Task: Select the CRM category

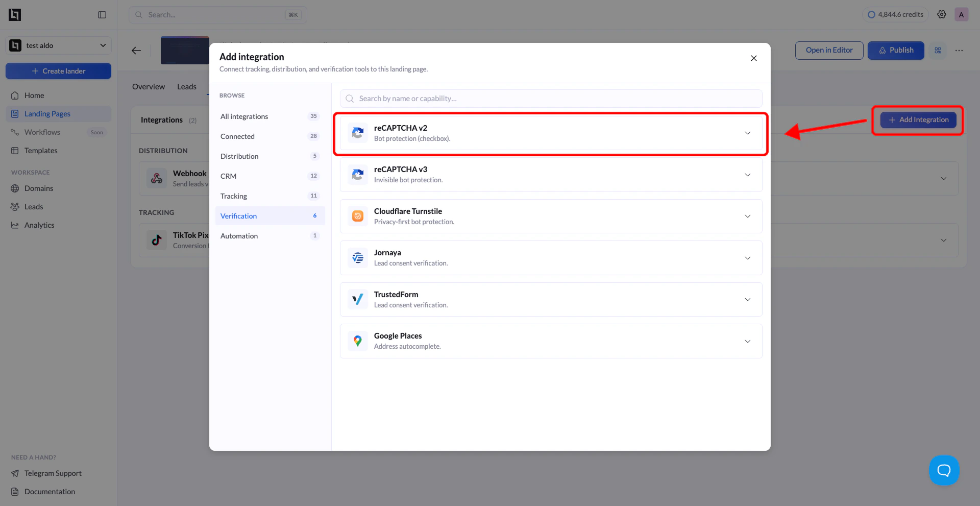Action: point(270,176)
